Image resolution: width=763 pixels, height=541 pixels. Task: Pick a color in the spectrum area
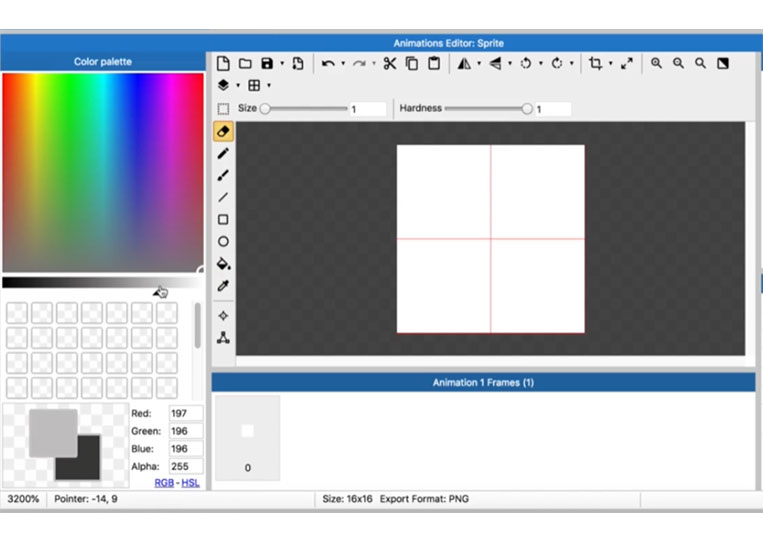tap(103, 173)
